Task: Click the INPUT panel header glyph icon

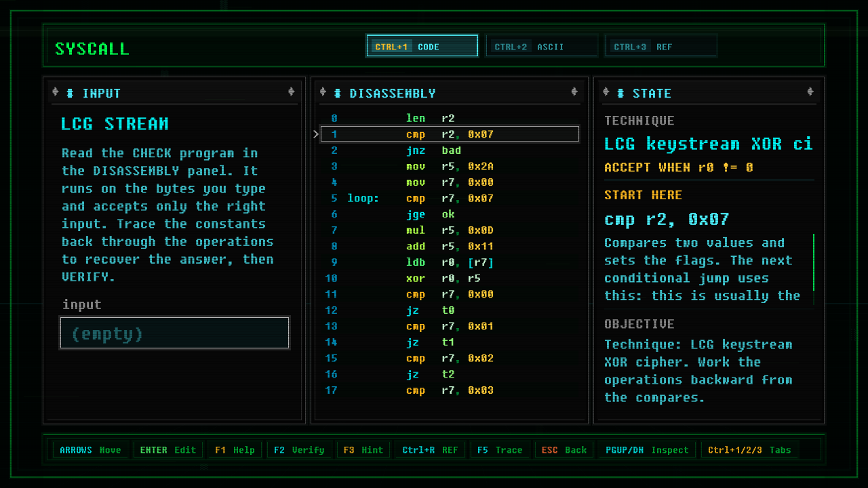Action: click(71, 93)
